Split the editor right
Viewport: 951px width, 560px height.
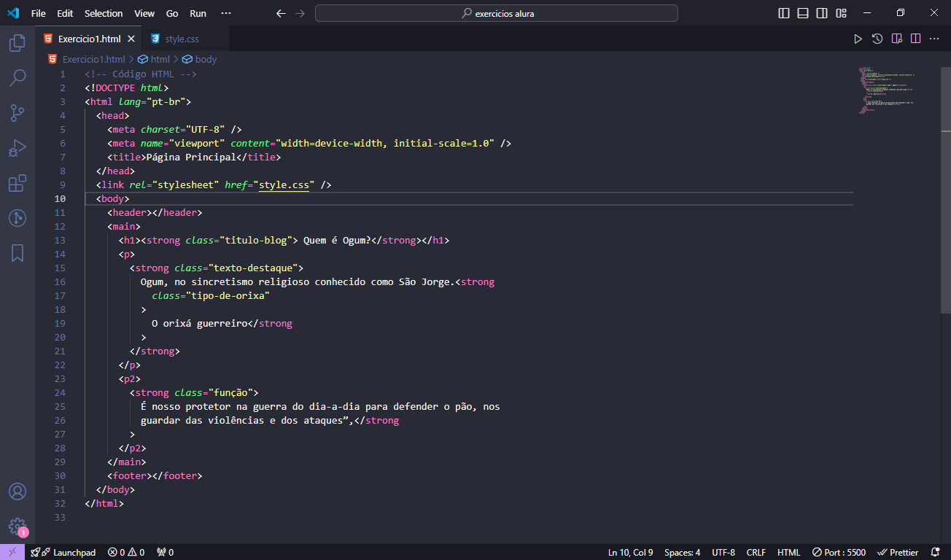pyautogui.click(x=915, y=39)
